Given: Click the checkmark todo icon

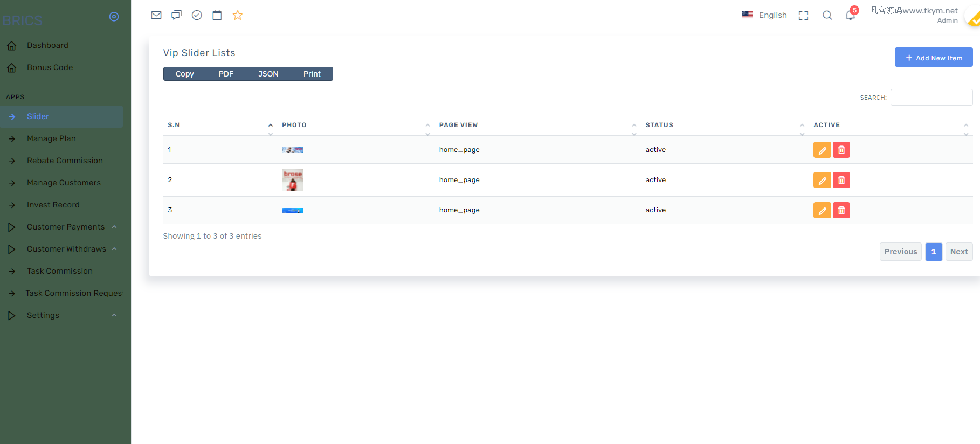Looking at the screenshot, I should 197,15.
